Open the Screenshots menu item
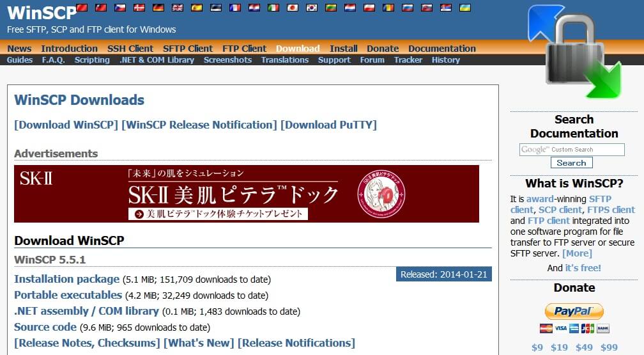This screenshot has height=355, width=644. coord(227,59)
